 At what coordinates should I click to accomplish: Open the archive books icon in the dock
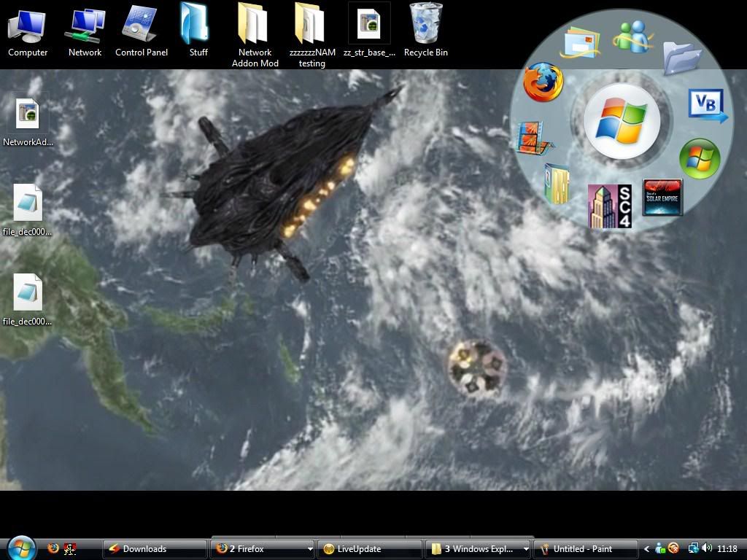pyautogui.click(x=557, y=183)
